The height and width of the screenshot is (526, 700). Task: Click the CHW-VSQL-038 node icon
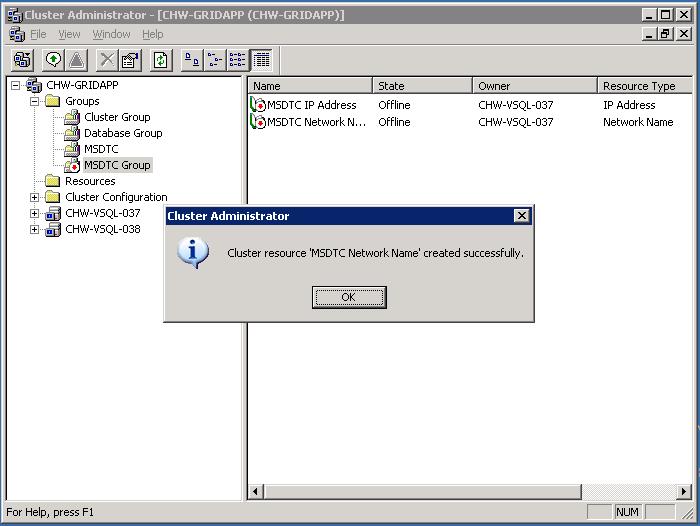(53, 230)
